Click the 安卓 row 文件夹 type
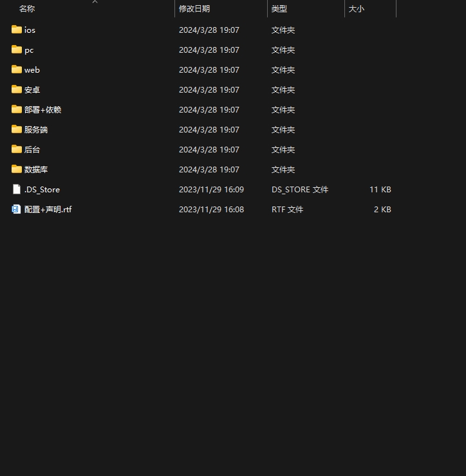 point(283,90)
